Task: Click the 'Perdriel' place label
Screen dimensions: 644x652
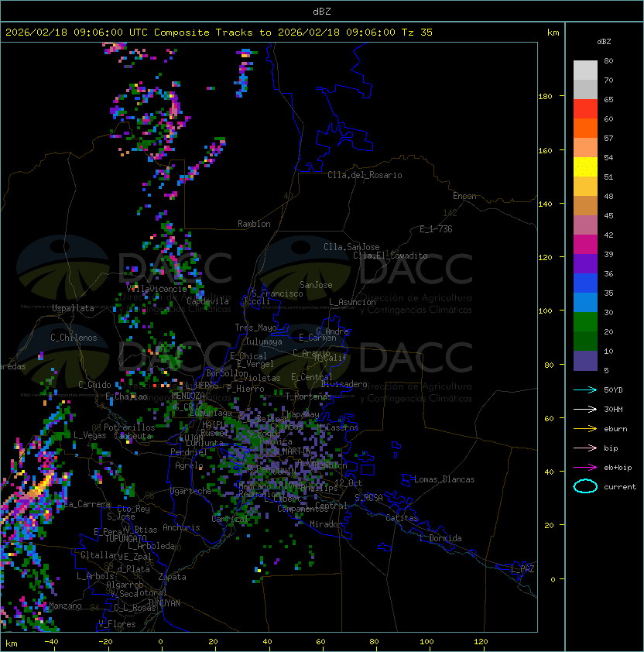Action: [188, 452]
